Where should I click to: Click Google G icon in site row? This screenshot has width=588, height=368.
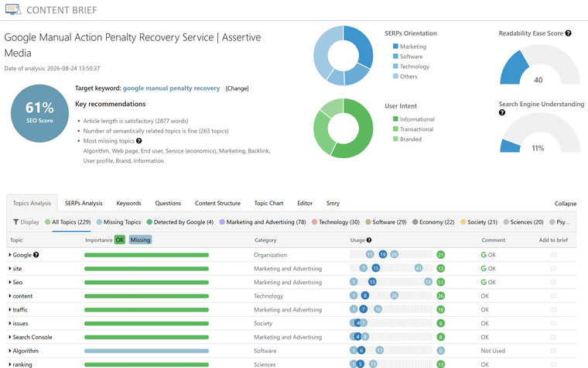484,269
